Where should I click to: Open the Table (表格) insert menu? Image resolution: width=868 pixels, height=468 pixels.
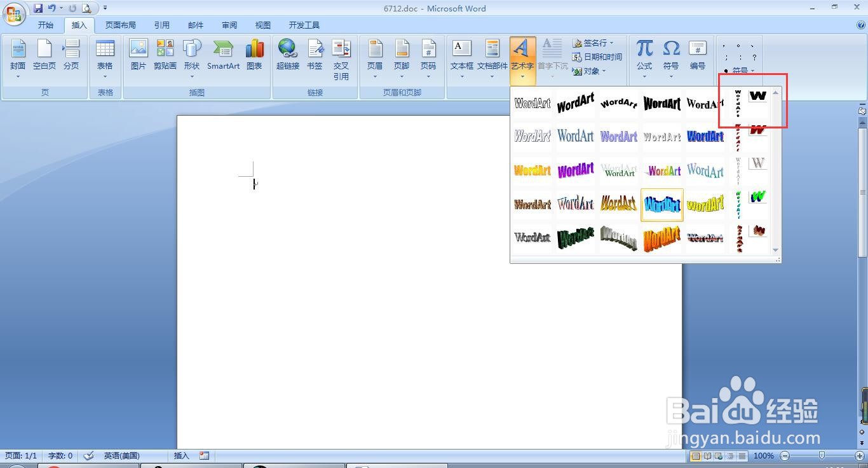tap(105, 59)
